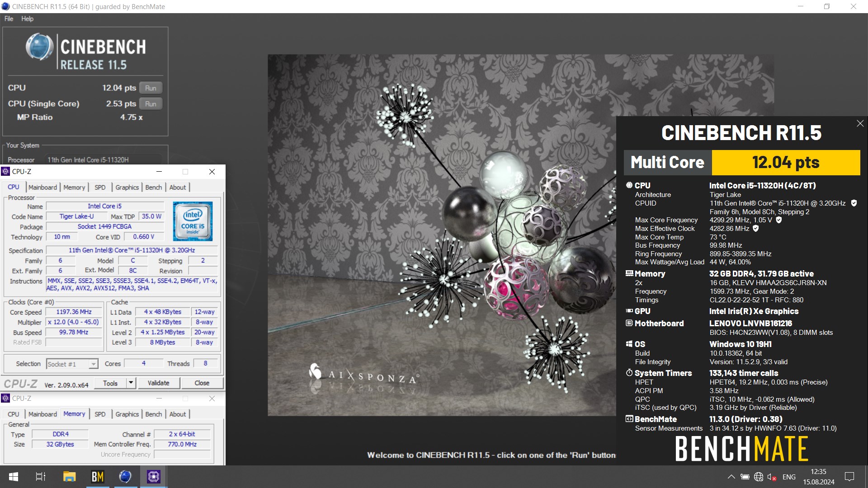Click the Intel Core i5 logo badge
This screenshot has width=868, height=488.
pos(193,221)
